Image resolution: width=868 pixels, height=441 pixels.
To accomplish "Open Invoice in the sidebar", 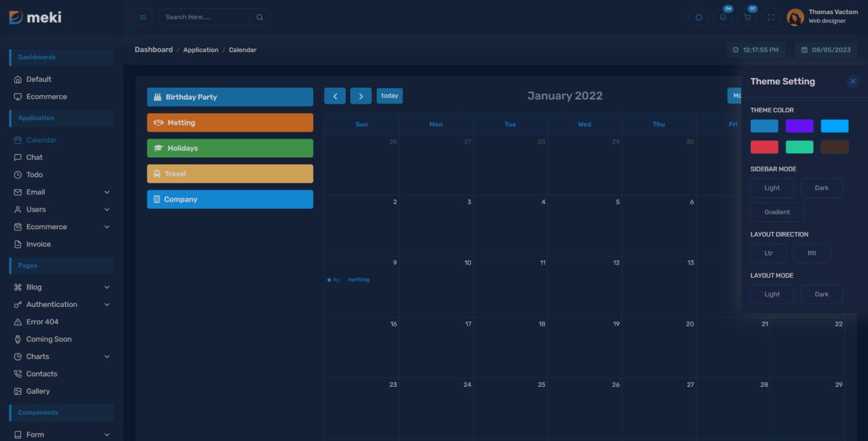I will (38, 244).
